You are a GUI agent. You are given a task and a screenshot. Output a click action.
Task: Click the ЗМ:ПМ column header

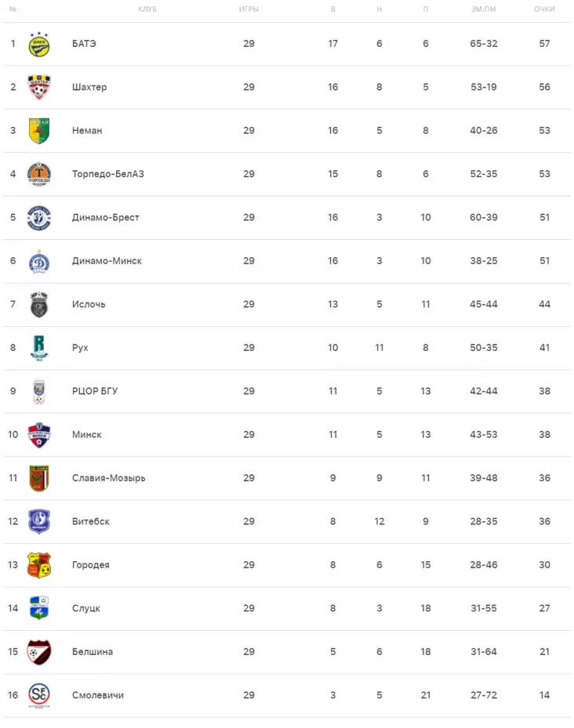point(483,9)
